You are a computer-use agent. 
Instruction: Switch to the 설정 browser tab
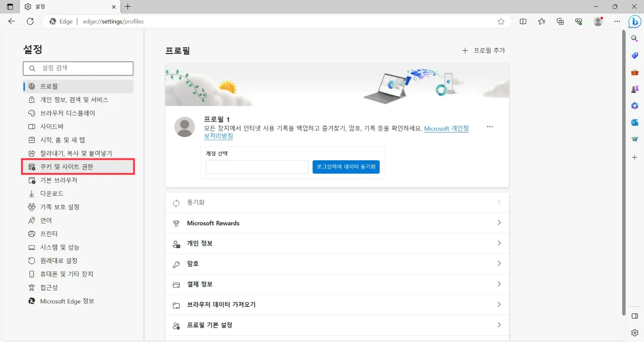(x=63, y=6)
